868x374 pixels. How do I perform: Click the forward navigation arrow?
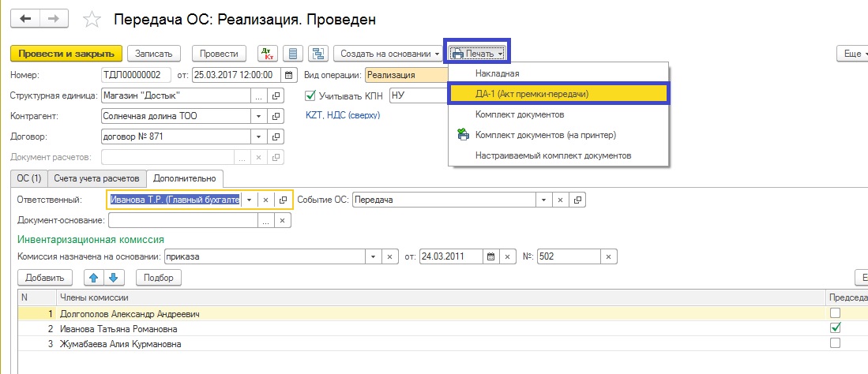[x=54, y=18]
